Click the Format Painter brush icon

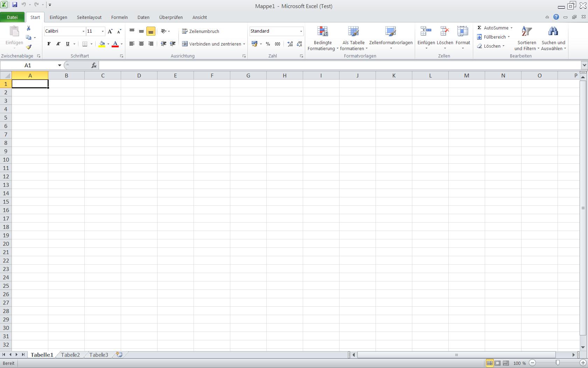(29, 47)
